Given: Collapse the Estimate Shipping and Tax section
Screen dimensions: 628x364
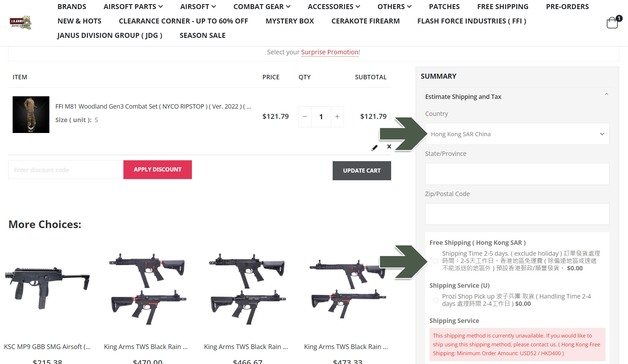Looking at the screenshot, I should pyautogui.click(x=606, y=94).
